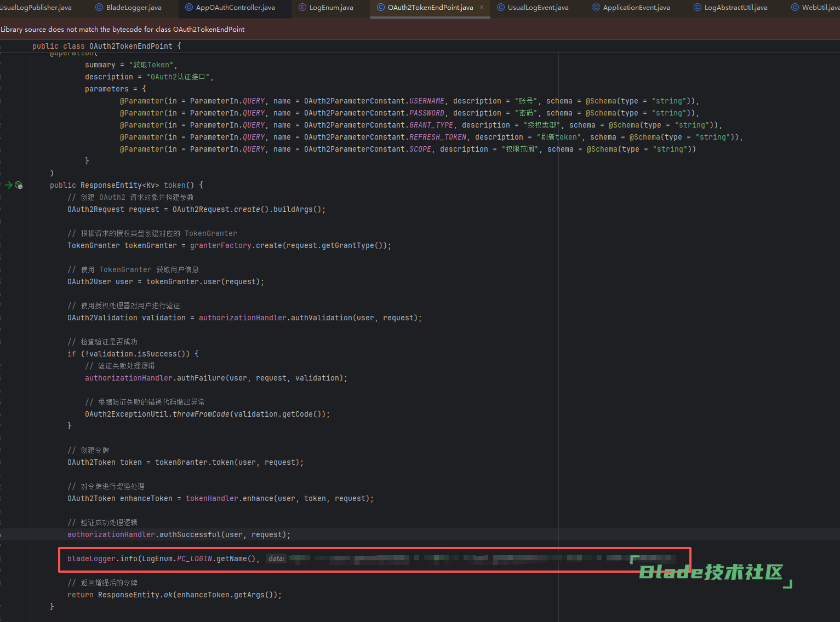
Task: Click the granterFactory field reference
Action: click(x=221, y=246)
